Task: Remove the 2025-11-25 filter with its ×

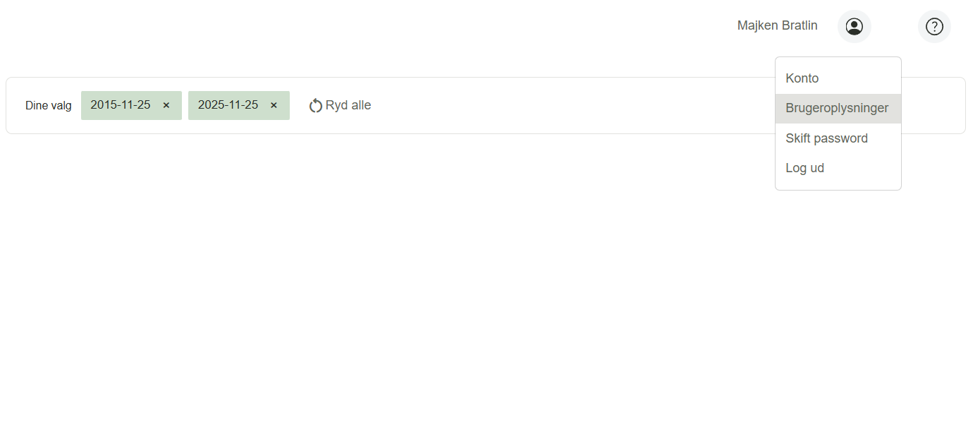Action: coord(274,105)
